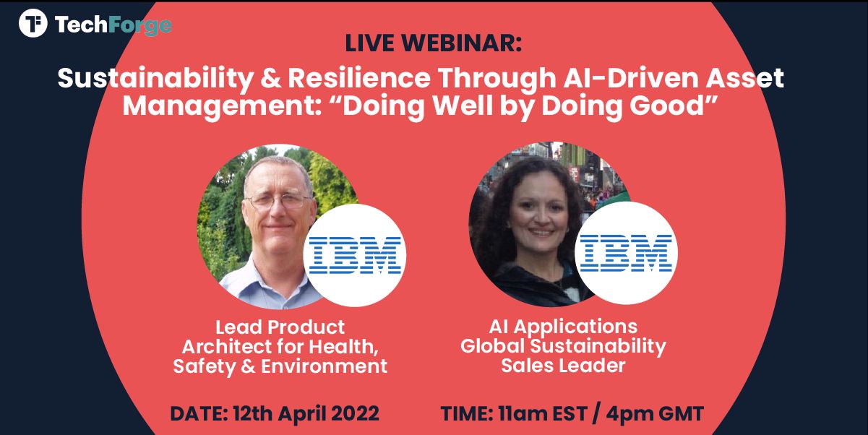This screenshot has height=435, width=868.
Task: Click "Lead Product Architect for Health, Safety & Environment"
Action: point(280,347)
